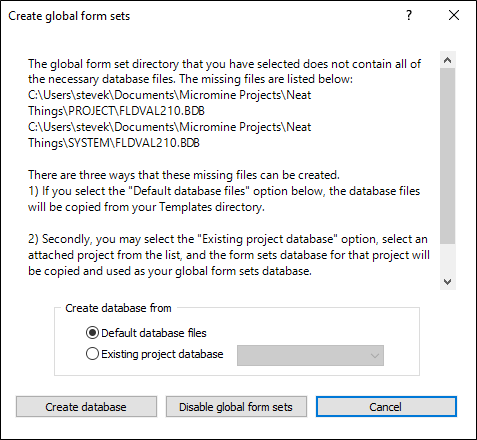Screen dimensions: 477x440
Task: Click the chevron arrow on project dropdown
Action: 375,356
